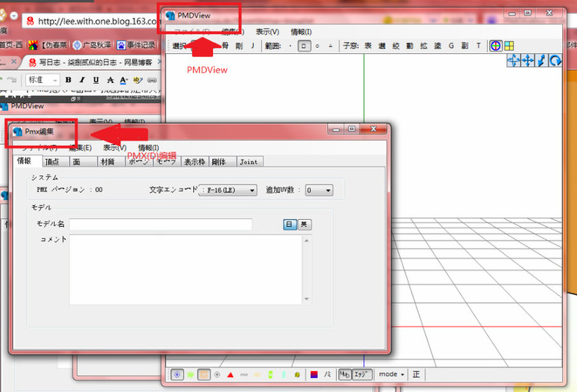This screenshot has height=392, width=577.
Task: Click the rotate view icon in viewport
Action: (555, 60)
